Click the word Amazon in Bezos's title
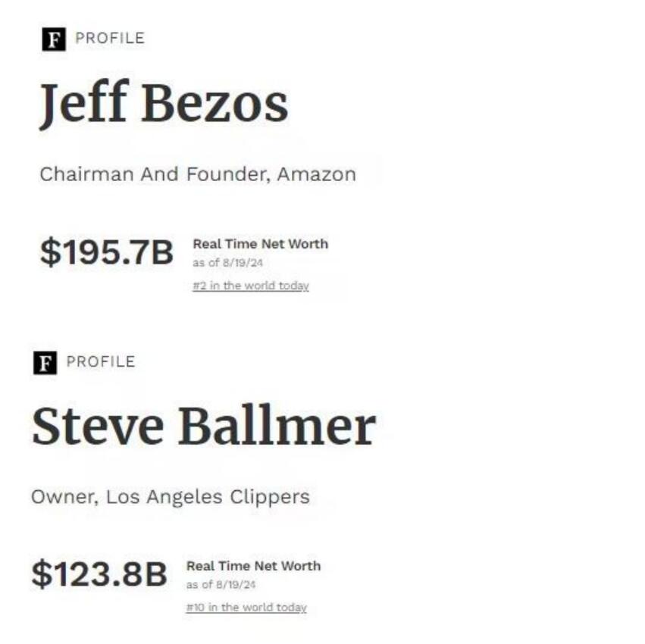The height and width of the screenshot is (644, 645). (x=316, y=174)
